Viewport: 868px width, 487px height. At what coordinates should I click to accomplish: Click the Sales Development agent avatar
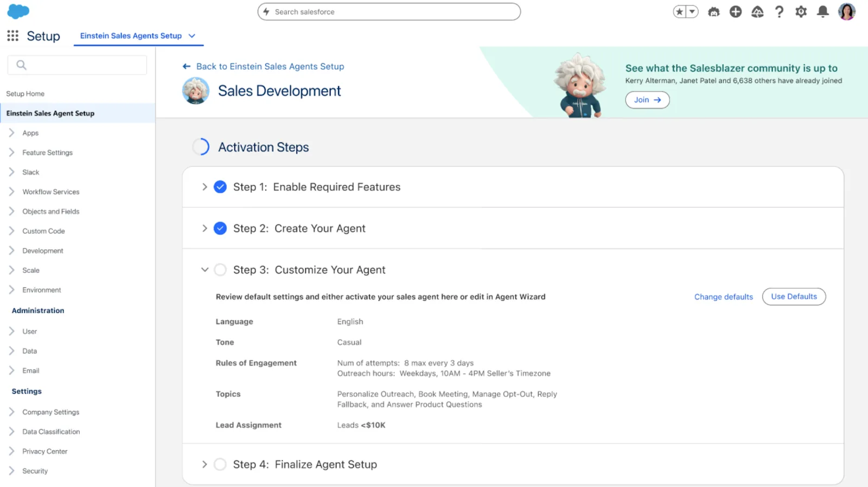click(x=196, y=91)
